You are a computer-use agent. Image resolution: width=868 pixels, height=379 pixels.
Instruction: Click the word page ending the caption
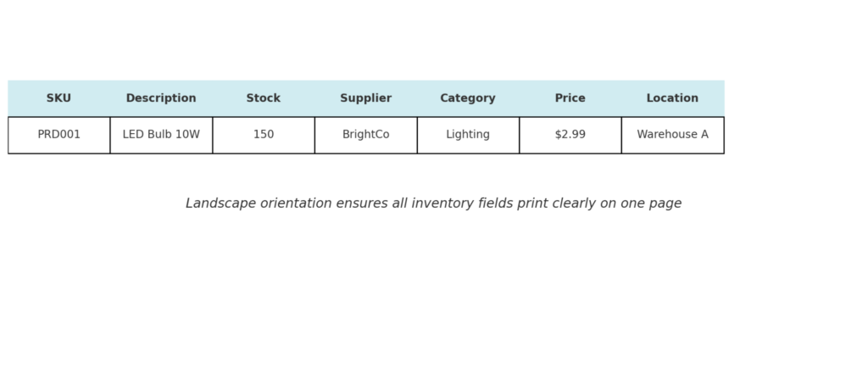click(x=665, y=204)
